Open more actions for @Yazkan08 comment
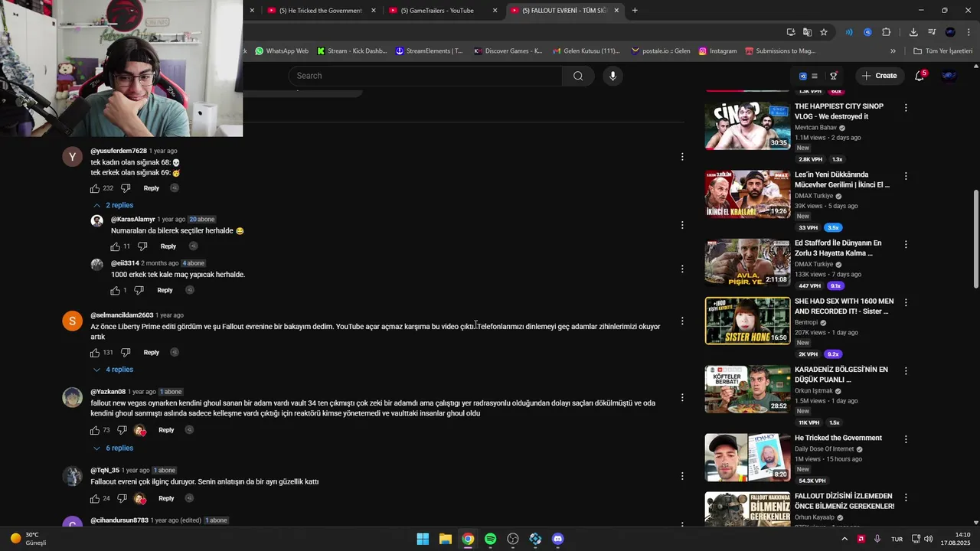The width and height of the screenshot is (980, 551). pos(682,398)
